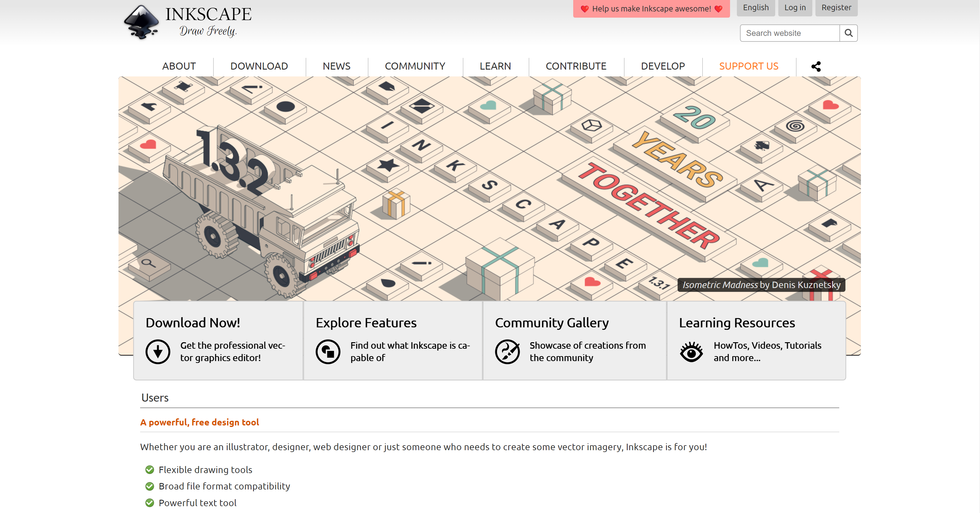Image resolution: width=980 pixels, height=513 pixels.
Task: Click the search magnifier button
Action: (x=848, y=33)
